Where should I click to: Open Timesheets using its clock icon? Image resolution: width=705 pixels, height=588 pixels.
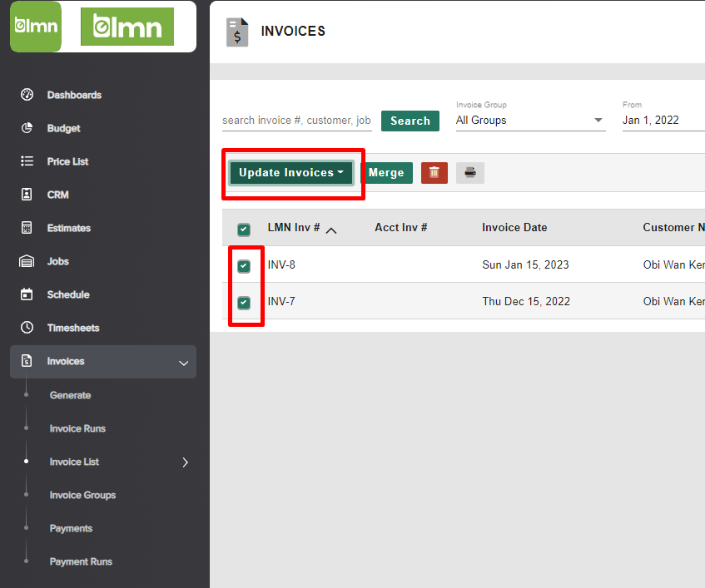click(25, 328)
